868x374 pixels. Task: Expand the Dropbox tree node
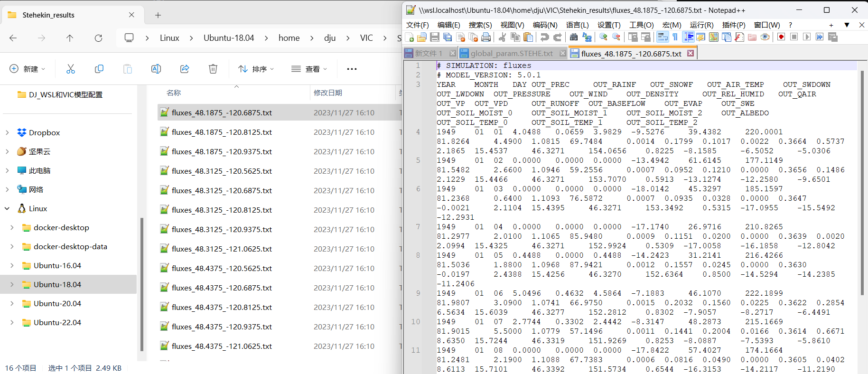click(7, 132)
